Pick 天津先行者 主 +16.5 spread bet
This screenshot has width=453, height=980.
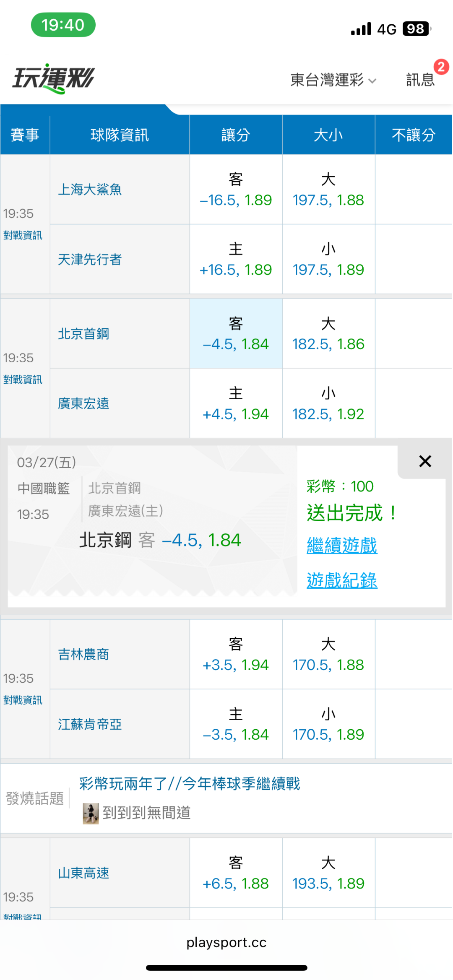[236, 260]
